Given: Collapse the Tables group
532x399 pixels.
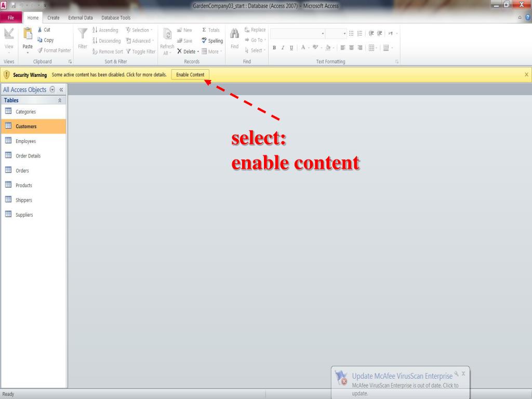Looking at the screenshot, I should tap(60, 100).
